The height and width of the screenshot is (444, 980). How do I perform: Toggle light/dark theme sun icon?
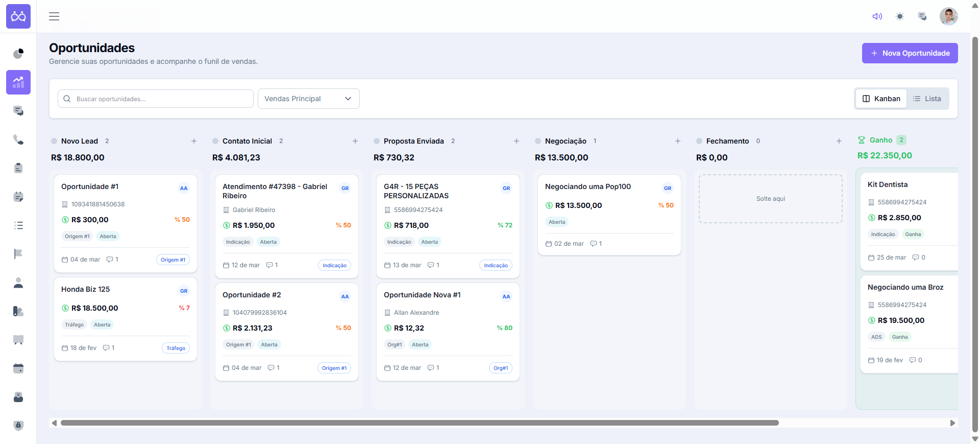coord(900,16)
